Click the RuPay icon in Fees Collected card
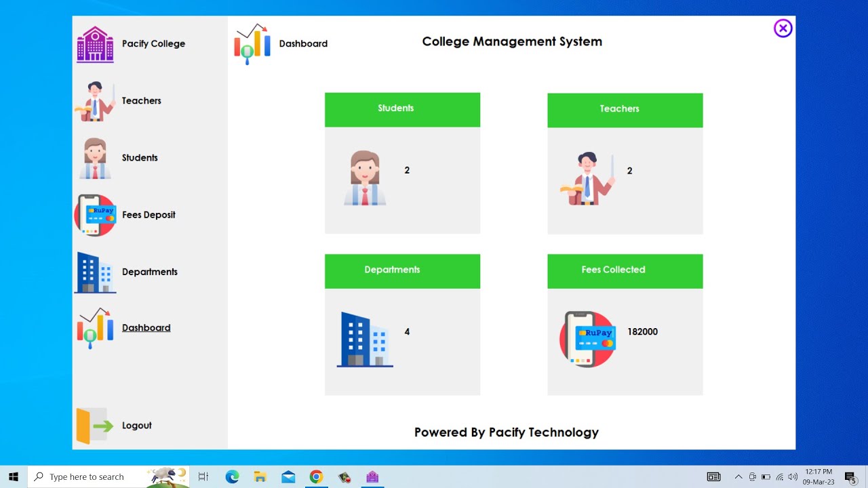This screenshot has width=868, height=488. (x=587, y=339)
